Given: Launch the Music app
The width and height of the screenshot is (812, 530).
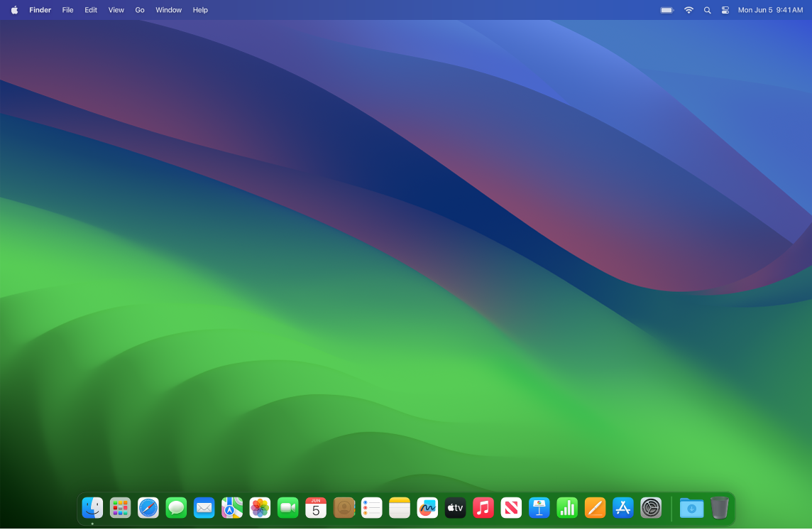Looking at the screenshot, I should 483,507.
